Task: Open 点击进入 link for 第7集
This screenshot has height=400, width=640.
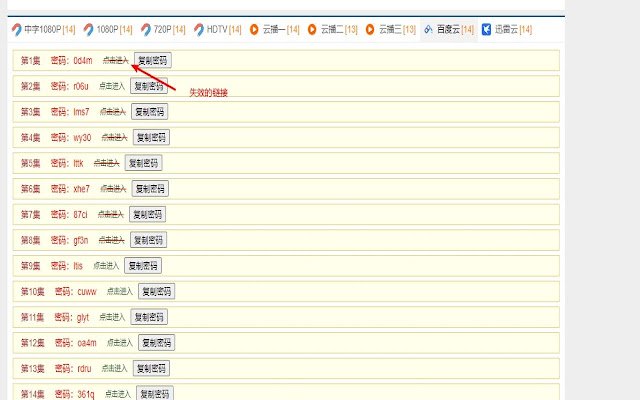Action: point(111,215)
